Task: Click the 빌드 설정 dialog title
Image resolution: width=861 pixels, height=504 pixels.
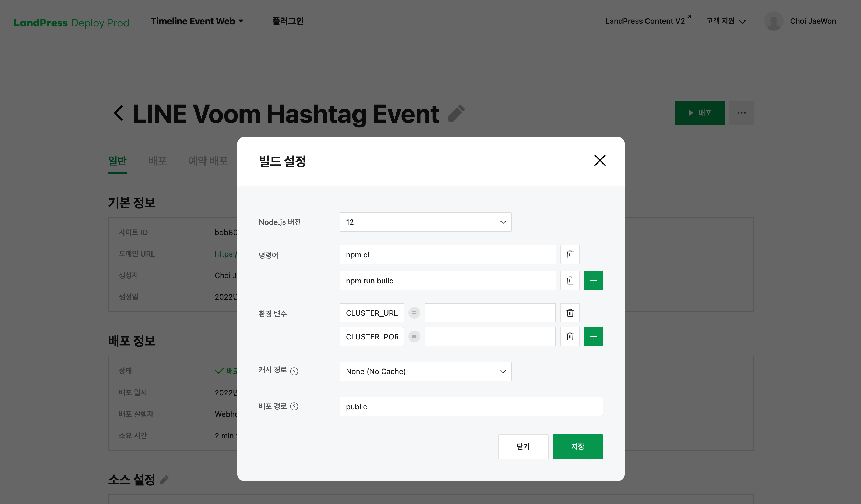Action: pos(282,161)
